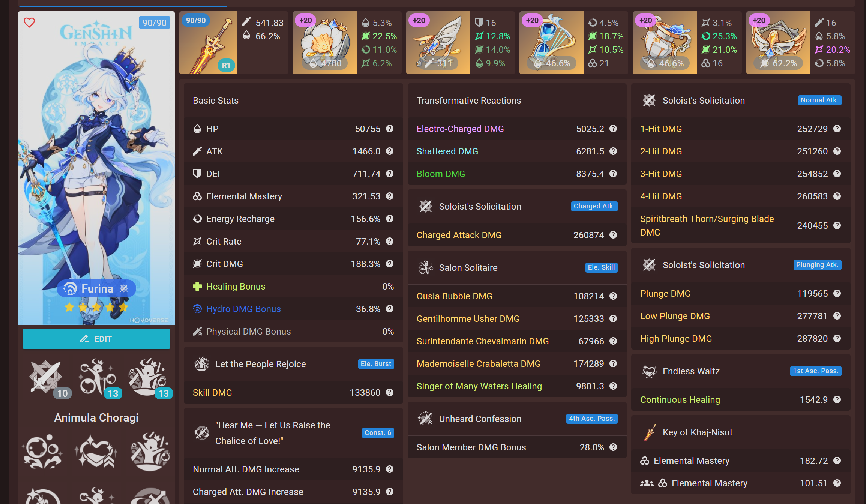Viewport: 866px width, 504px height.
Task: Open the Hydro DMG Bonus help icon
Action: [390, 309]
